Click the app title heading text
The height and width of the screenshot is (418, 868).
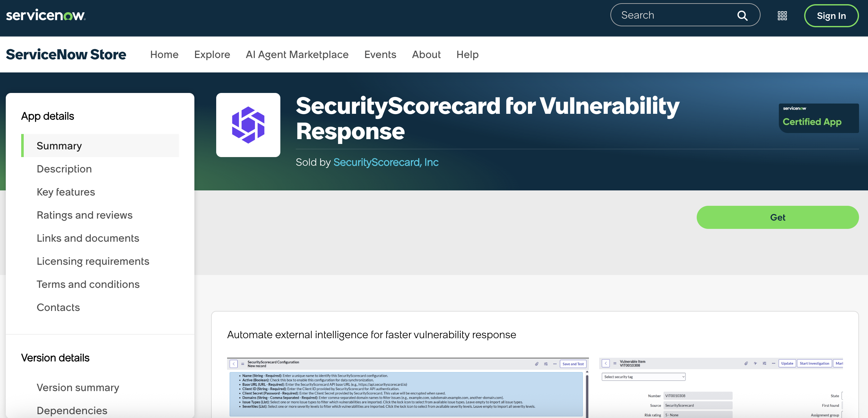[487, 118]
